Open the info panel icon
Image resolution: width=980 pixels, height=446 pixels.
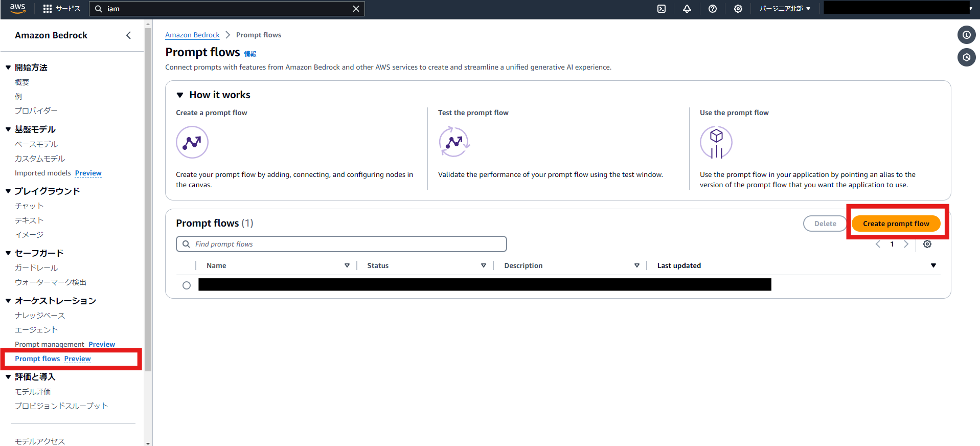(966, 35)
